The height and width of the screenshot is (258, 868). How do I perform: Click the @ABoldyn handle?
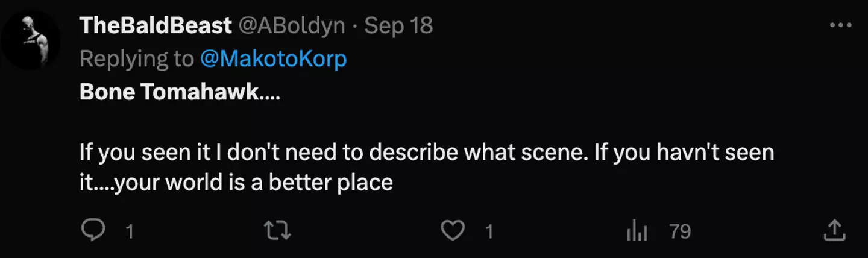[x=292, y=26]
